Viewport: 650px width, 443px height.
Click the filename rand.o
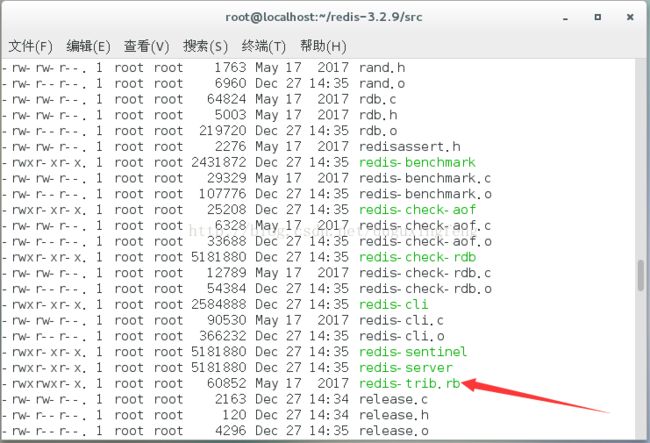[382, 83]
